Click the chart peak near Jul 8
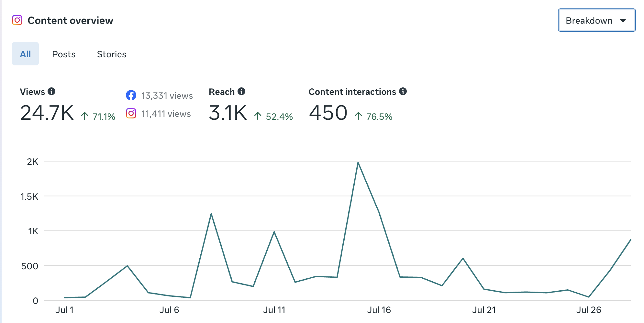This screenshot has height=323, width=644. click(211, 214)
